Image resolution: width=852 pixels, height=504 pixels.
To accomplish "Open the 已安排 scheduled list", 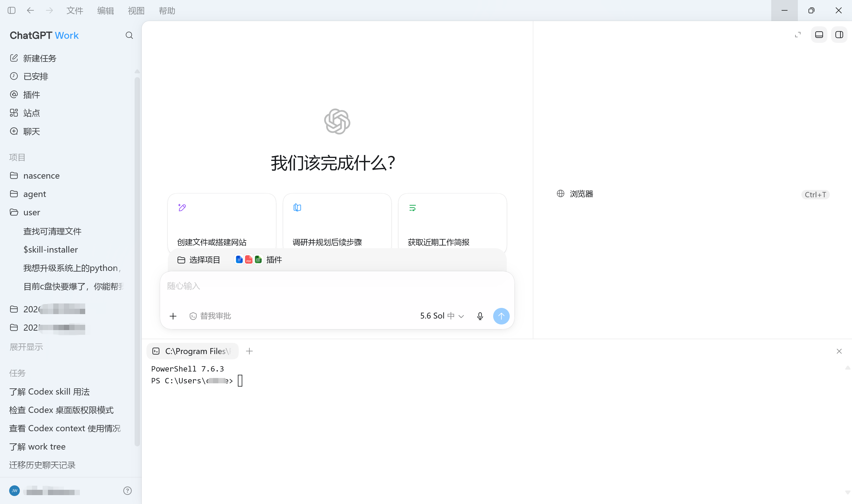I will [29, 76].
